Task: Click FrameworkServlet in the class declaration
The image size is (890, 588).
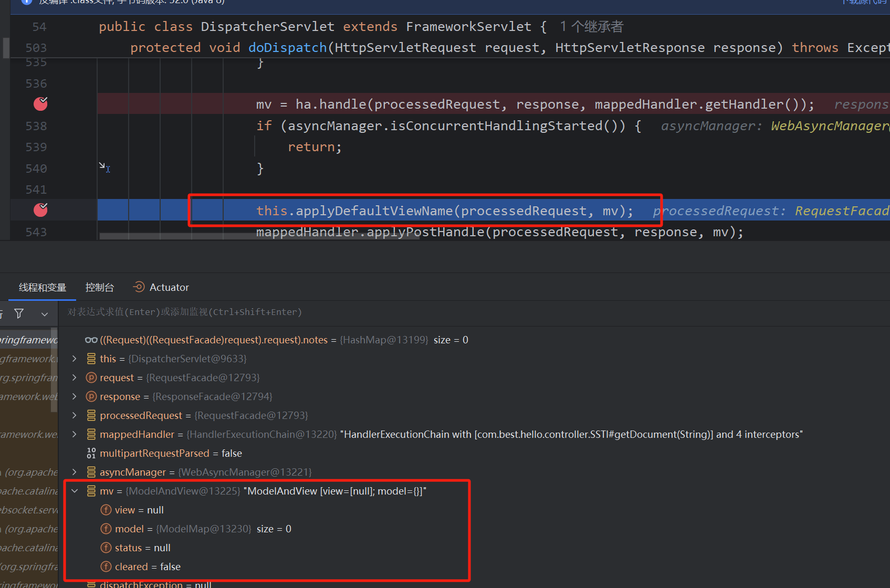Action: point(469,26)
